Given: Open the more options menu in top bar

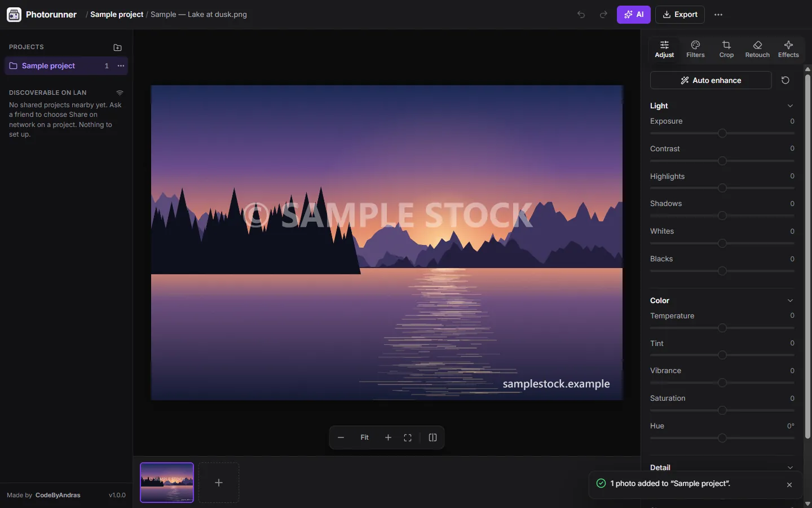Looking at the screenshot, I should tap(718, 15).
